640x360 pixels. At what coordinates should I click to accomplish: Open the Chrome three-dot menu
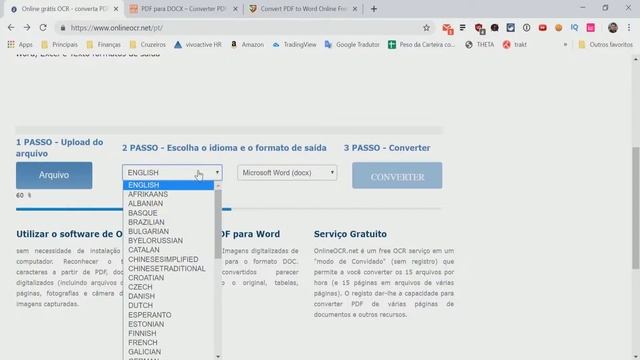[629, 28]
